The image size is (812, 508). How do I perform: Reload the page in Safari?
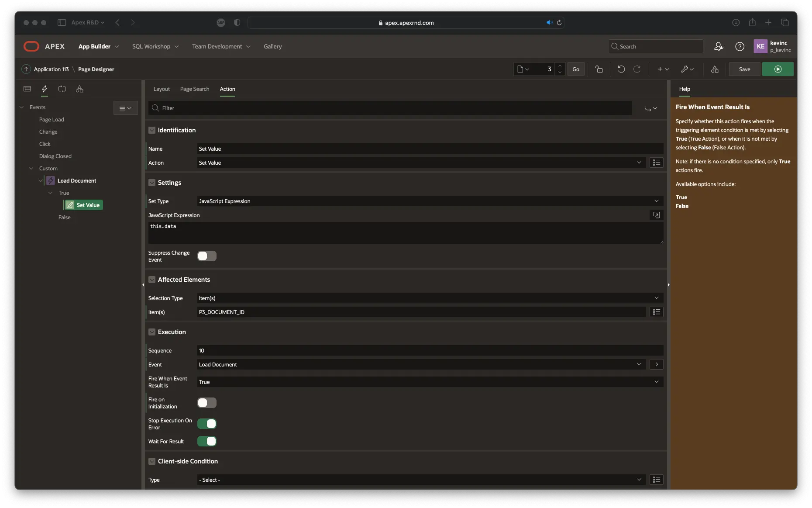(x=559, y=23)
